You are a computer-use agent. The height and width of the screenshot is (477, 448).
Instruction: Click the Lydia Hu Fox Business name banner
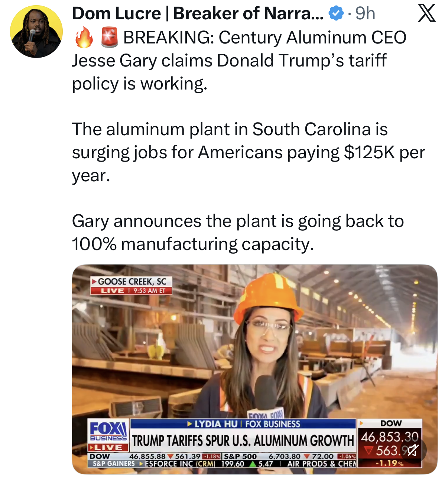coord(243,424)
